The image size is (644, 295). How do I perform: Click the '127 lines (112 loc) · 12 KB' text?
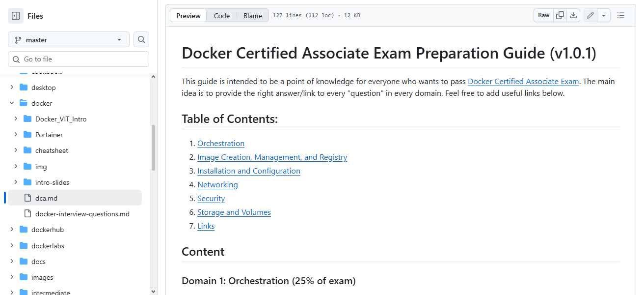(x=317, y=16)
